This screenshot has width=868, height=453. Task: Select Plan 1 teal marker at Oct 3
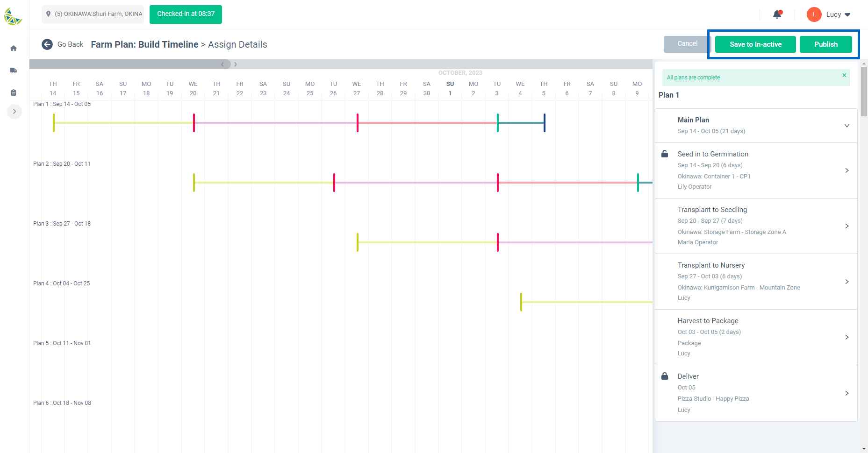coord(498,123)
